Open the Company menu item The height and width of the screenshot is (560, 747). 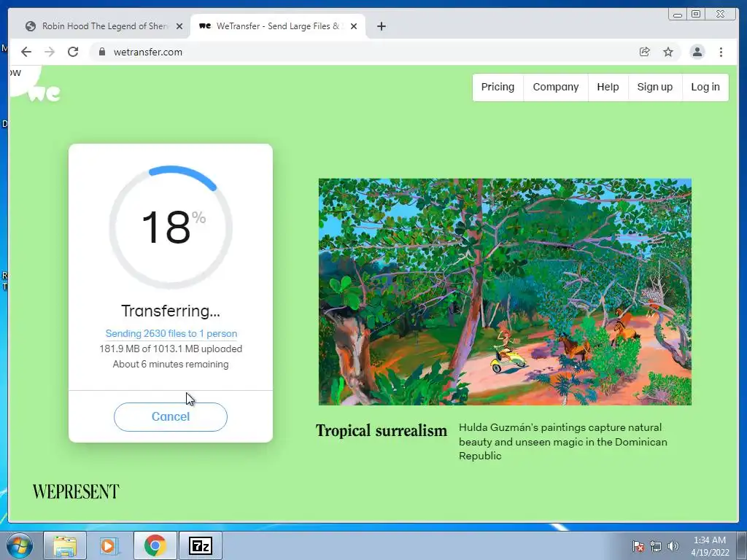click(555, 87)
